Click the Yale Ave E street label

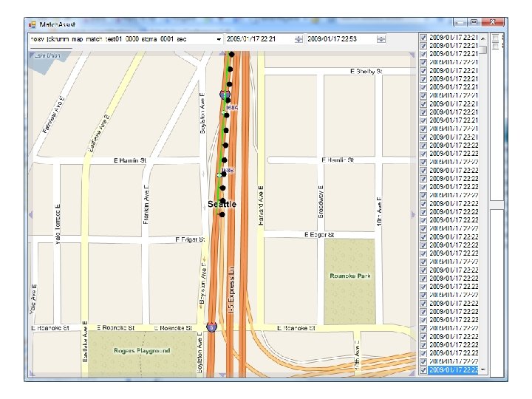point(33,299)
